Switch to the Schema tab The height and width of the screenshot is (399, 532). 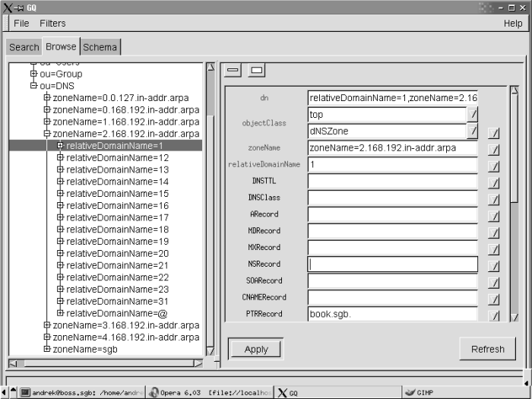coord(100,47)
